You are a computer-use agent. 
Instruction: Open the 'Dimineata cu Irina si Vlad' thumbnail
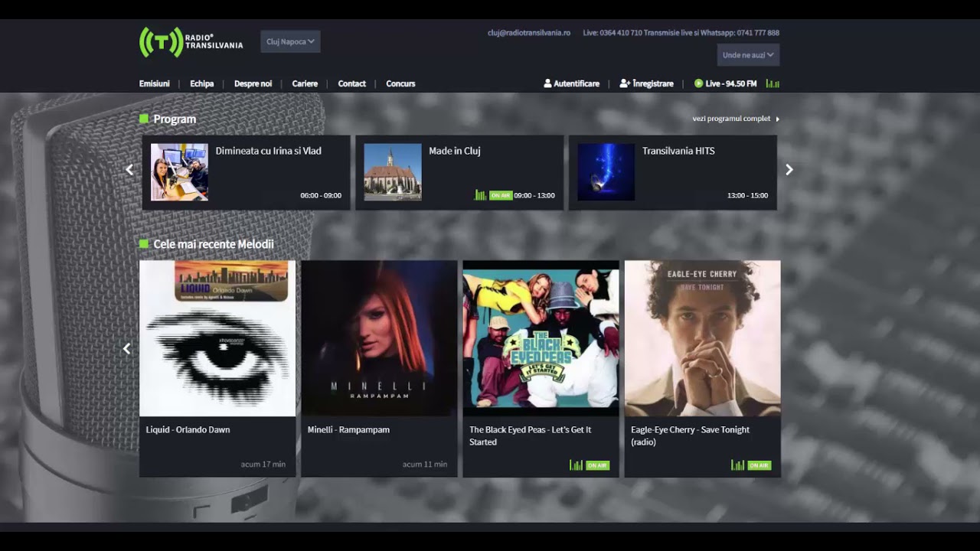179,172
